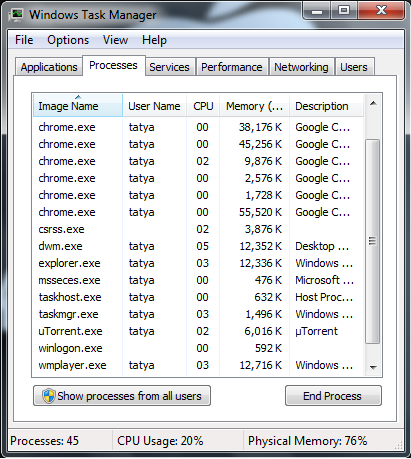Select the dwm.exe process
Viewport: 411px width, 459px height.
coord(198,246)
